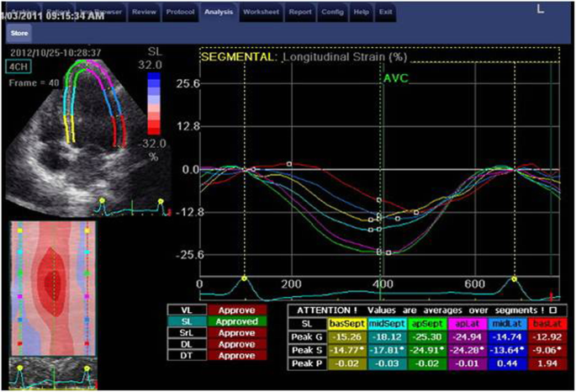Go to the Report tab
Screen dimensions: 576x392
click(x=302, y=13)
